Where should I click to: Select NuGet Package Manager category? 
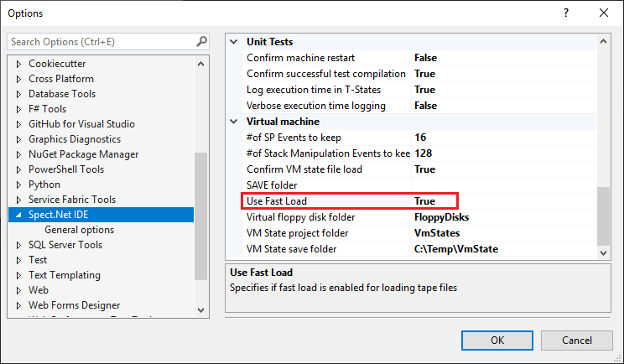tap(84, 154)
